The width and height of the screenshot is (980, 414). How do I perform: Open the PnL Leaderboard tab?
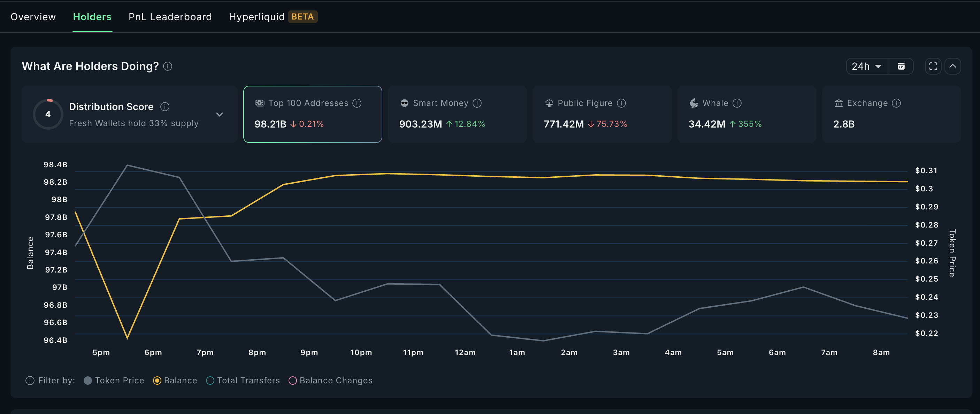[170, 17]
